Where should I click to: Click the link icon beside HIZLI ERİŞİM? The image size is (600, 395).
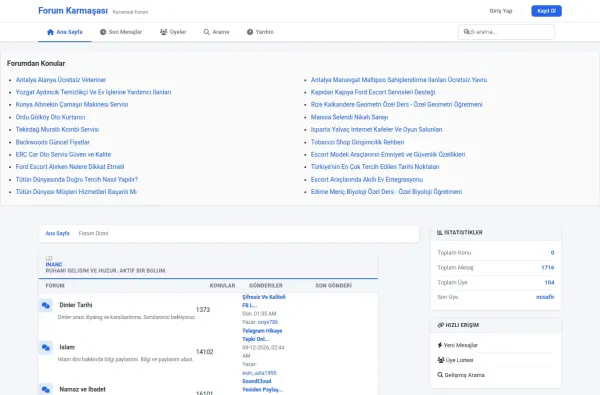pyautogui.click(x=440, y=325)
